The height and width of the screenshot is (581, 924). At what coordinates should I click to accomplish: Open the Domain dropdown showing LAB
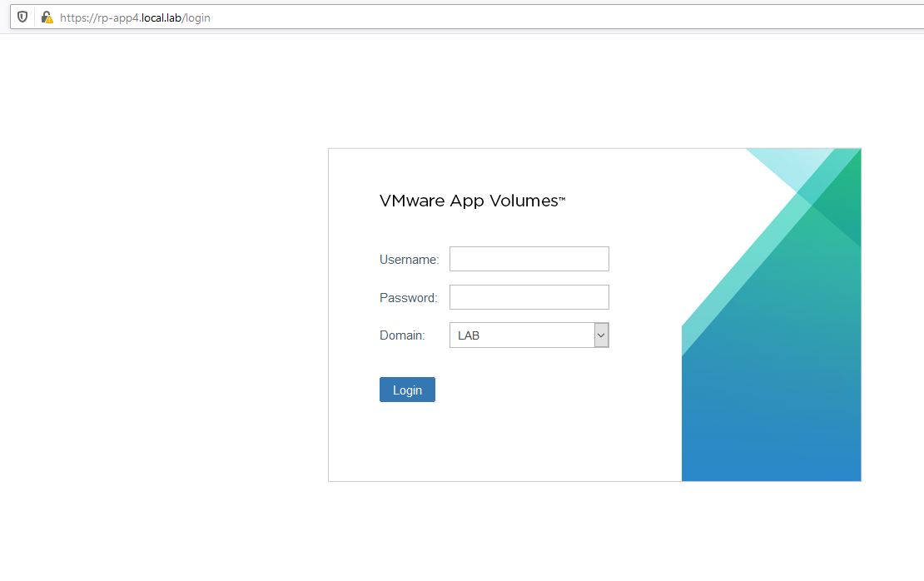click(x=529, y=335)
